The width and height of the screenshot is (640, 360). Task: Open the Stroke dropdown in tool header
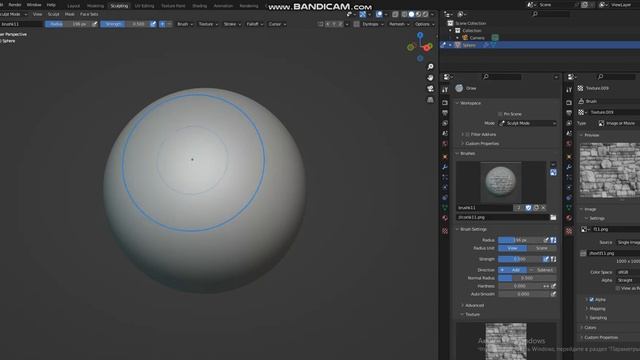(232, 24)
